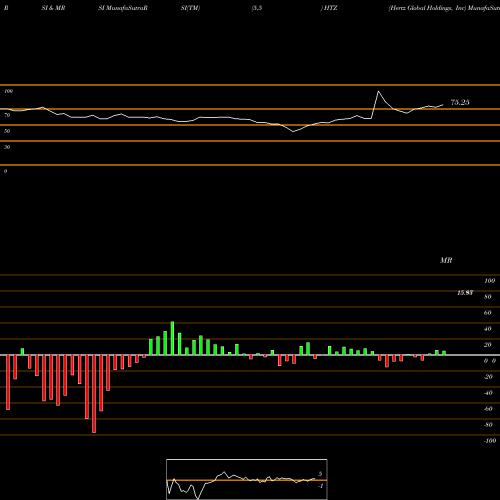Image resolution: width=500 pixels, height=500 pixels.
Task: Click the longest red MR histogram bar
Action: pyautogui.click(x=94, y=394)
